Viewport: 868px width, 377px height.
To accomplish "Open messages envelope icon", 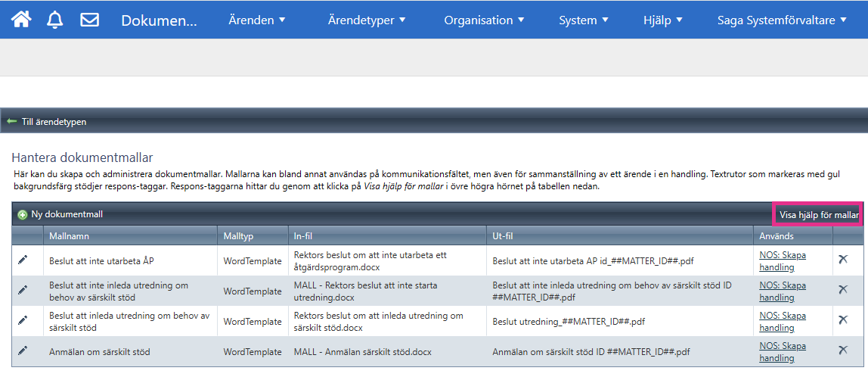I will coord(90,20).
